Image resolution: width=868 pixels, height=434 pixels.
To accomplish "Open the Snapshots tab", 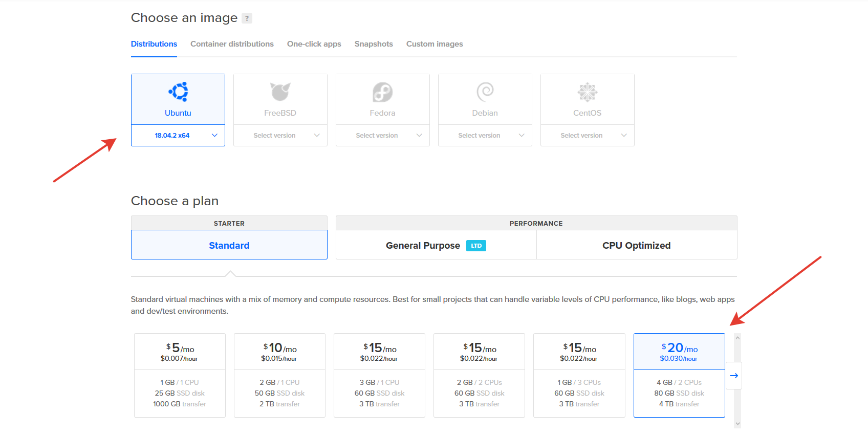I will [x=374, y=44].
